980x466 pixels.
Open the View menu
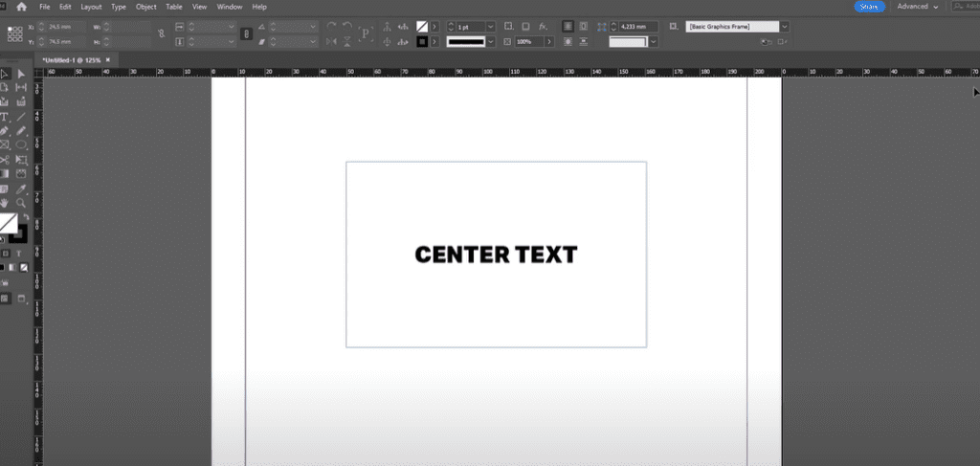[199, 7]
